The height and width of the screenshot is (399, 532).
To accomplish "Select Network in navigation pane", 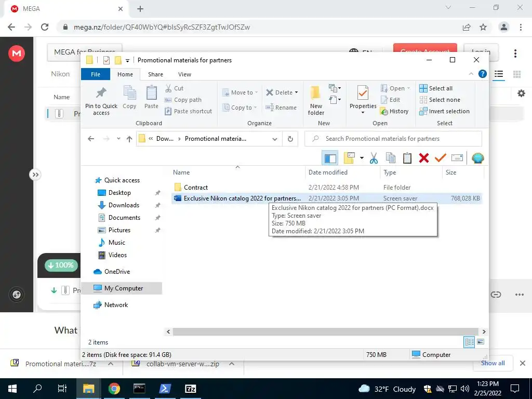I will pyautogui.click(x=116, y=305).
